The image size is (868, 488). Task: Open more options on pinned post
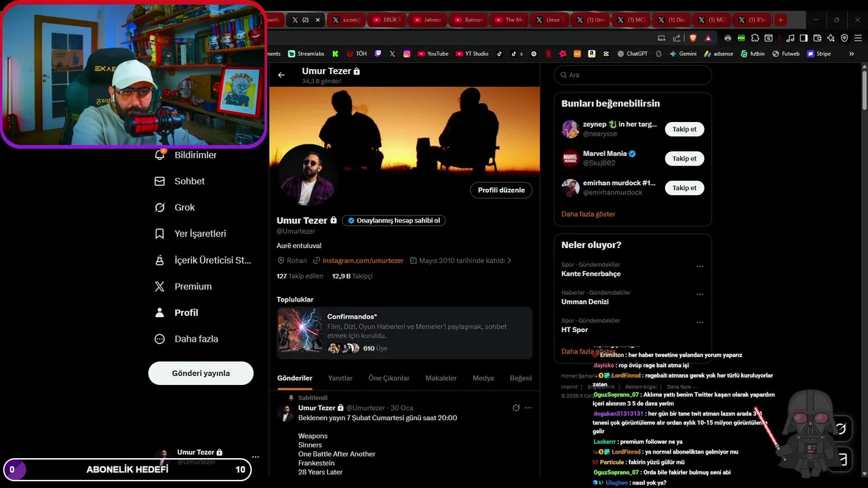(x=528, y=408)
